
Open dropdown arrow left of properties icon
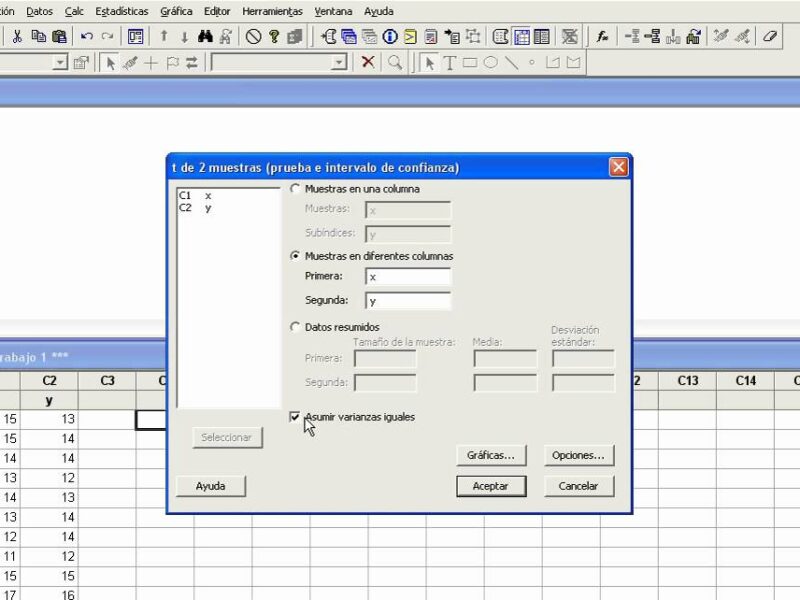click(x=59, y=62)
